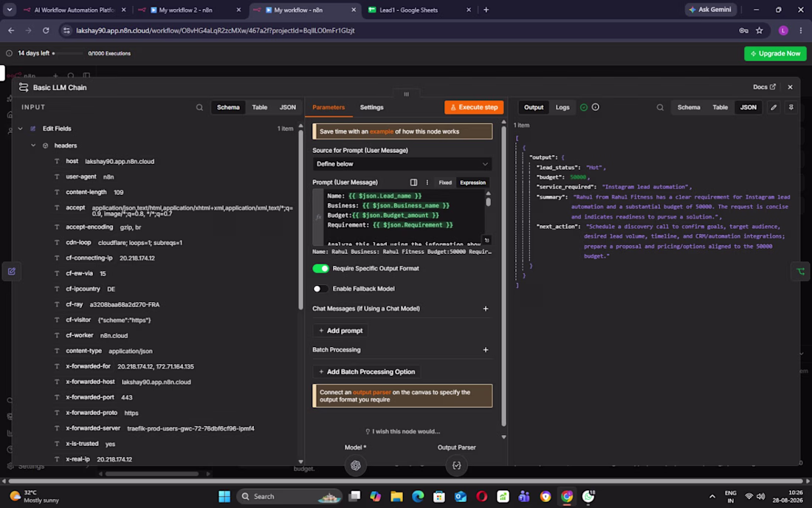Click the green execution success checkmark
The image size is (812, 508).
pyautogui.click(x=584, y=107)
